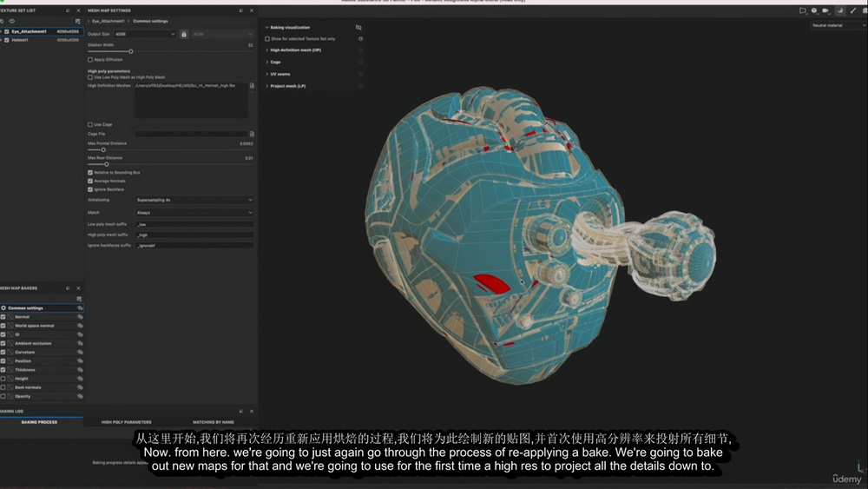Click the Texture Set List eye visibility icon
The width and height of the screenshot is (868, 489).
11,21
